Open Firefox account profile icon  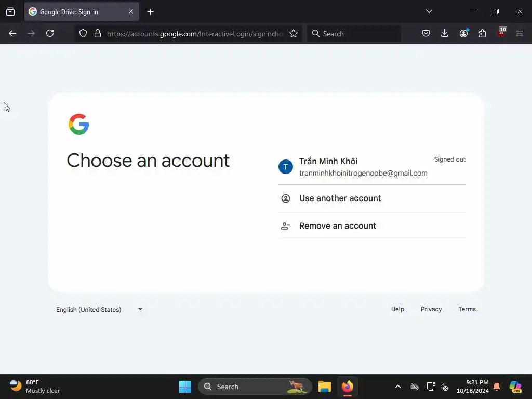click(463, 33)
